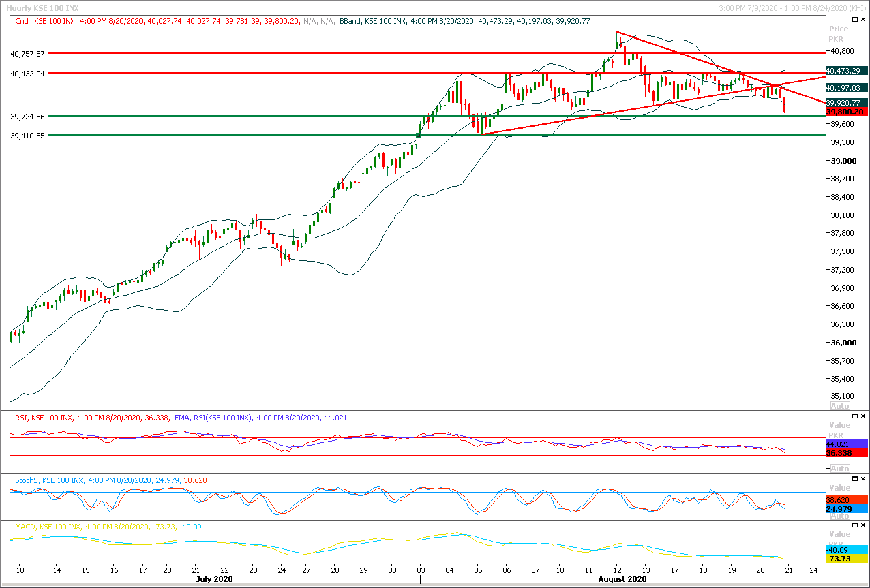
Task: Close the price candlestick chart panel
Action: [864, 21]
